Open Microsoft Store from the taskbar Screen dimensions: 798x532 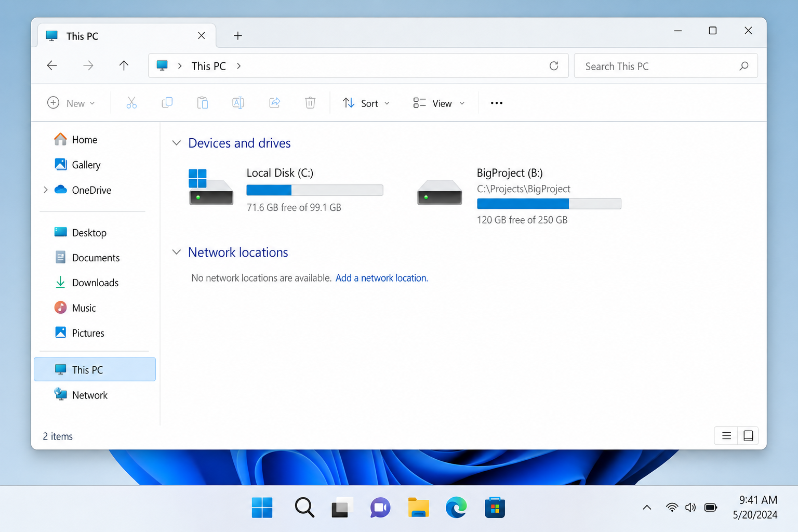pos(495,508)
